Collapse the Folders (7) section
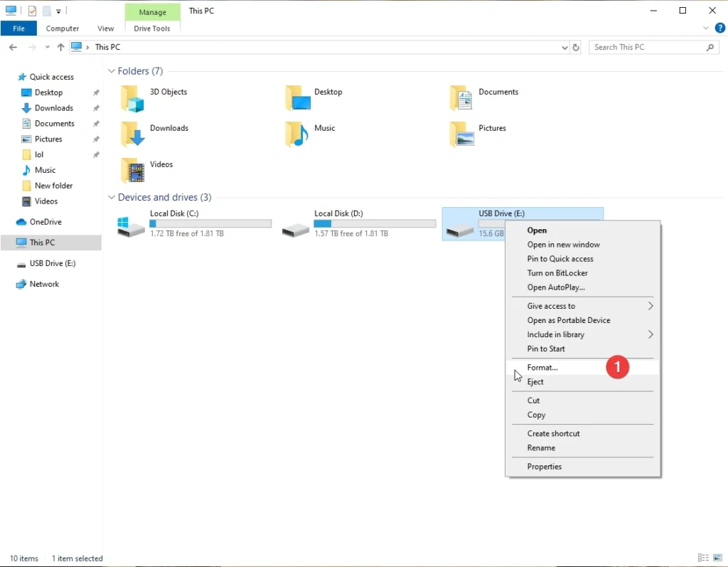The width and height of the screenshot is (728, 567). coord(112,71)
